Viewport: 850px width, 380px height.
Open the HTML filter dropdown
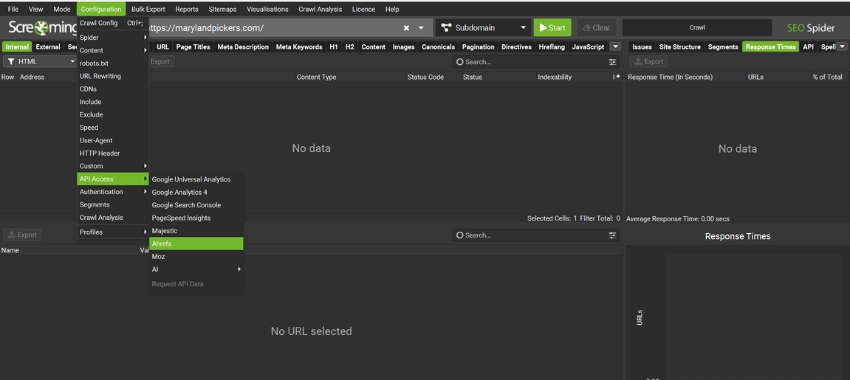click(40, 61)
